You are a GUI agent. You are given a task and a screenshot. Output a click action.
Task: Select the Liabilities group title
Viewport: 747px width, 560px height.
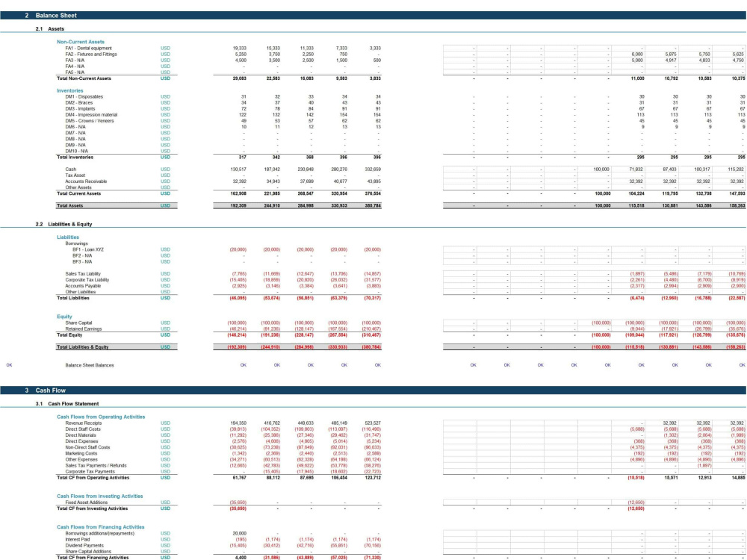click(x=68, y=237)
